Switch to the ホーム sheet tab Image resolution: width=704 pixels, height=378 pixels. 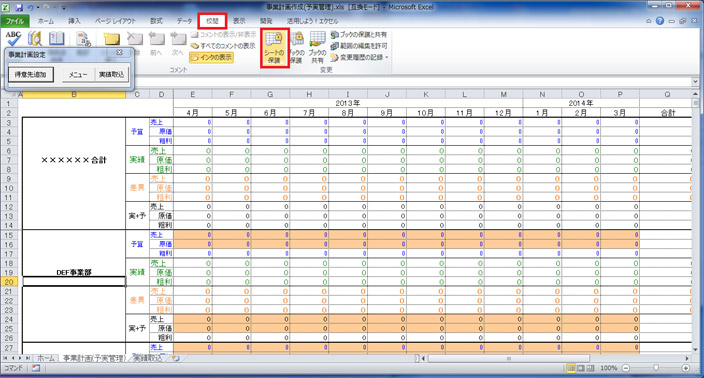click(45, 358)
